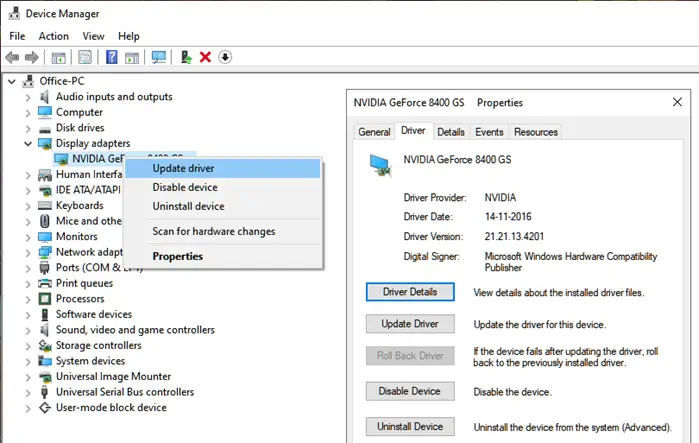Click the green Update driver toolbar icon
The height and width of the screenshot is (443, 699).
tap(186, 57)
